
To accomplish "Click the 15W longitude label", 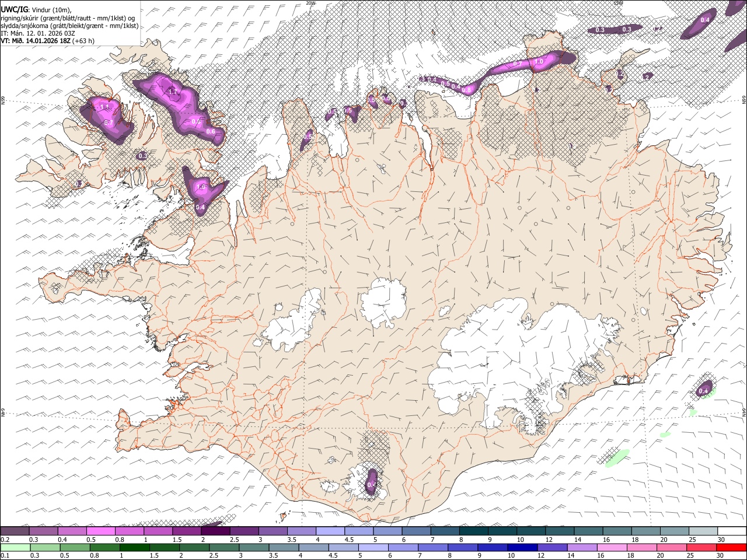I will (618, 3).
